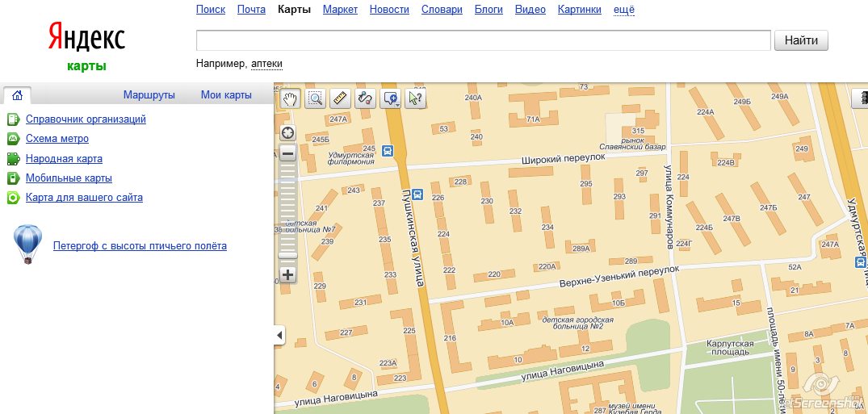
Task: Click the map compass pan control
Action: pos(287,132)
